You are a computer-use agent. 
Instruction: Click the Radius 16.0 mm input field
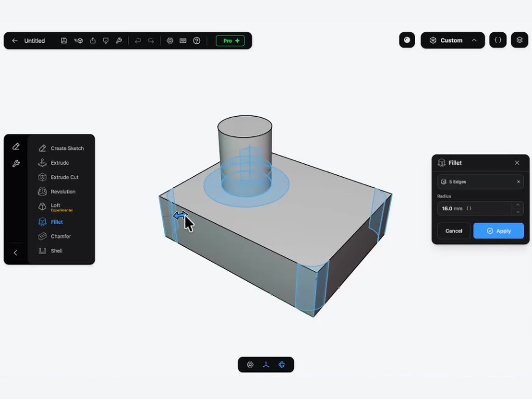click(x=475, y=209)
